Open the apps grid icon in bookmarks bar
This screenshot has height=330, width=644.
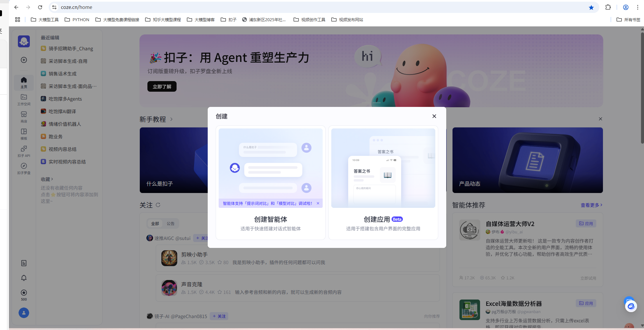pos(18,20)
